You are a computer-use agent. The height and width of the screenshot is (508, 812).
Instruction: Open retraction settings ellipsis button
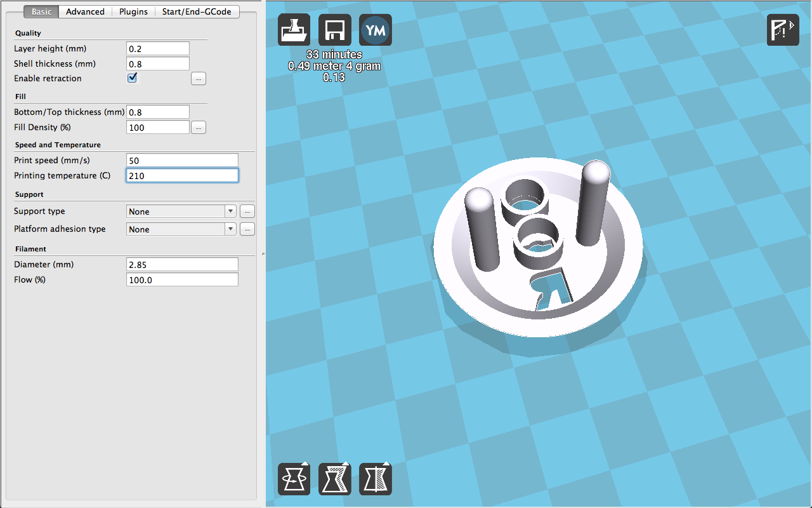click(199, 79)
